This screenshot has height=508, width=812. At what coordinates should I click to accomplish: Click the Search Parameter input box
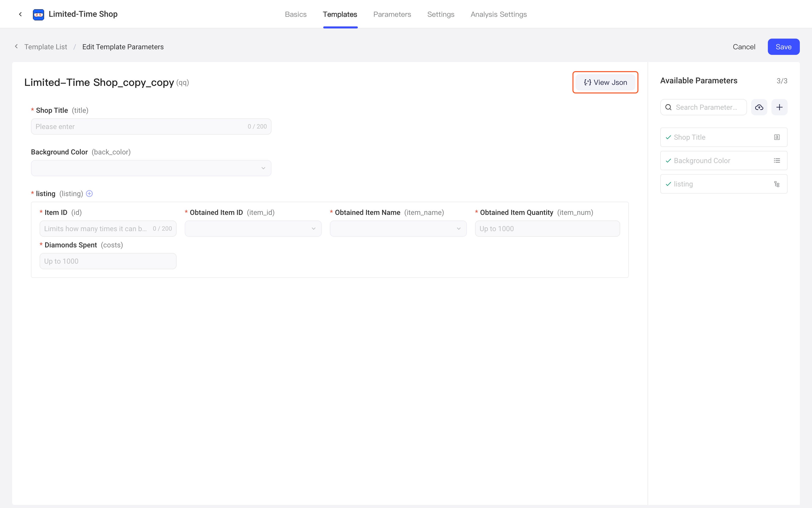point(703,107)
